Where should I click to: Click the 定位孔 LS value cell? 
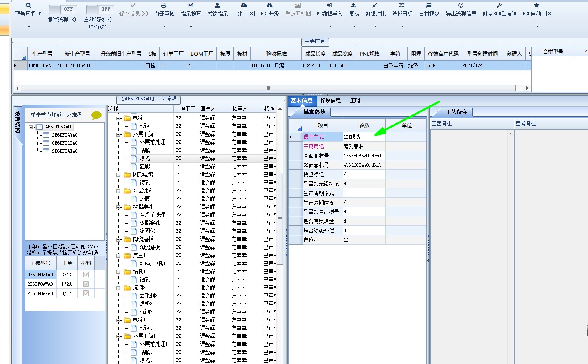click(364, 240)
